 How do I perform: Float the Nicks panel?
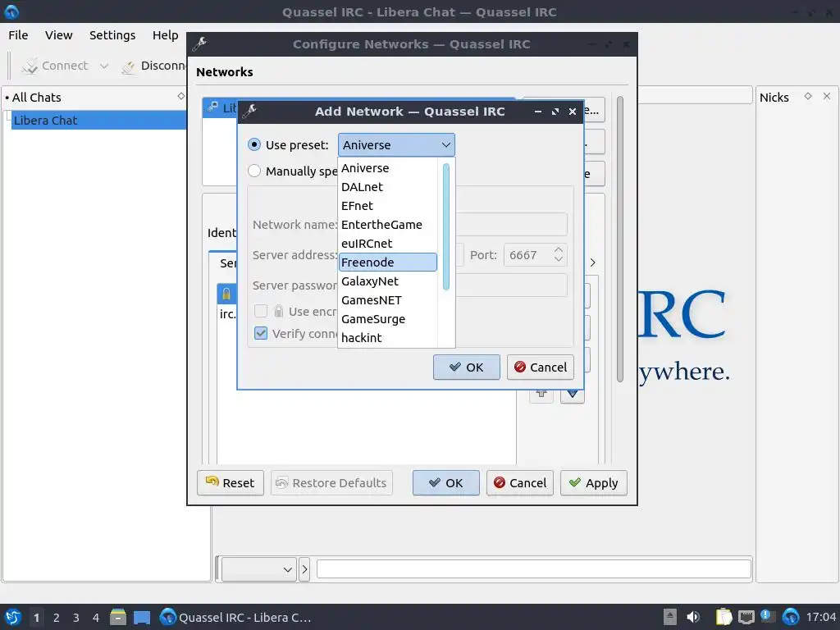coord(808,96)
